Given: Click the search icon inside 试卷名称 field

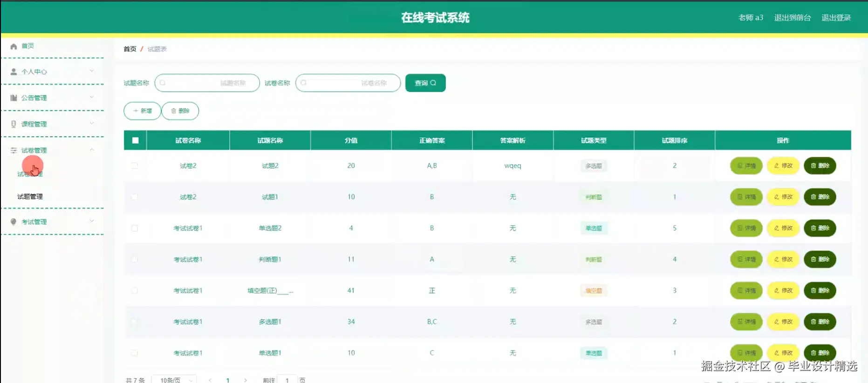Looking at the screenshot, I should (x=303, y=83).
